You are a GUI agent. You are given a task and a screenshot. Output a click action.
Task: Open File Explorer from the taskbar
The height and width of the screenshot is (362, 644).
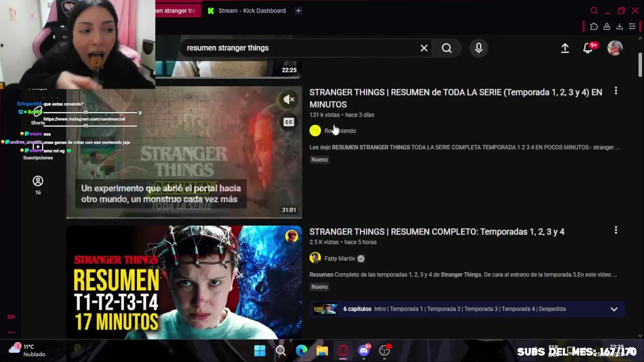322,350
